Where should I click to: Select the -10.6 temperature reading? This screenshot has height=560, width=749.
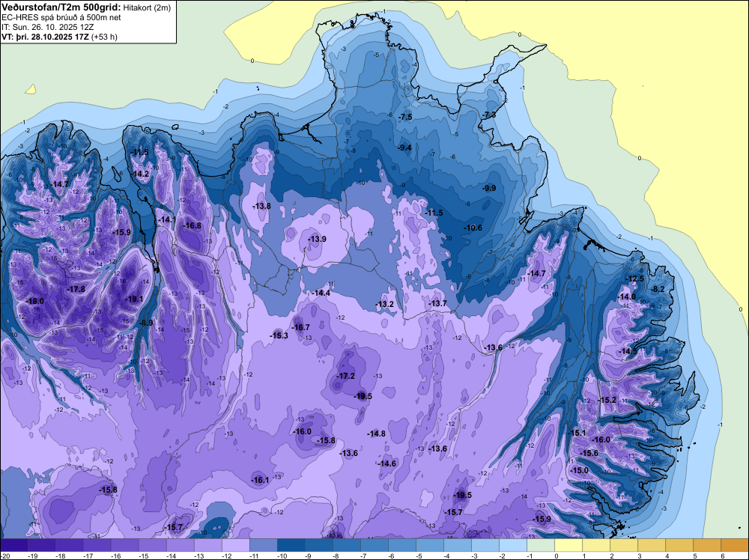[x=473, y=228]
